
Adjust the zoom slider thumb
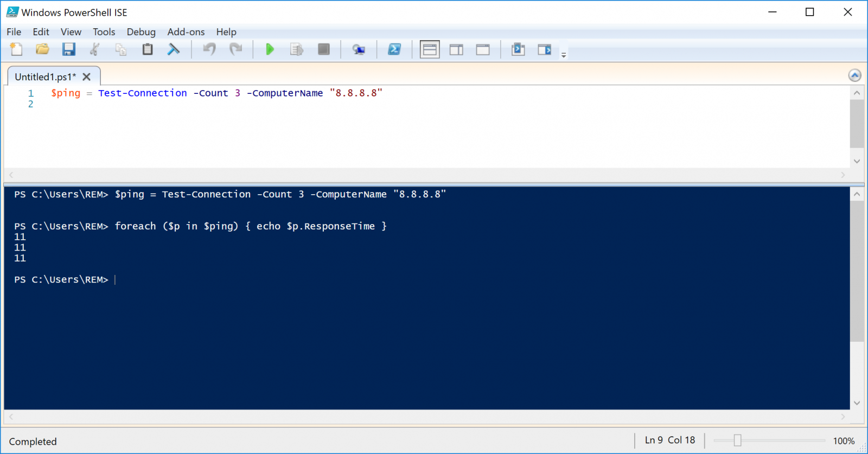tap(737, 440)
